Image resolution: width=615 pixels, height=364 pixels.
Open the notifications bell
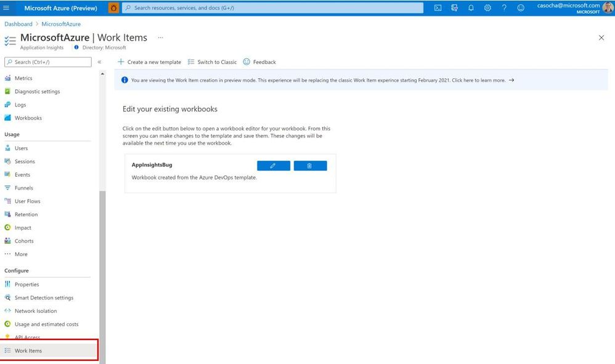point(471,8)
